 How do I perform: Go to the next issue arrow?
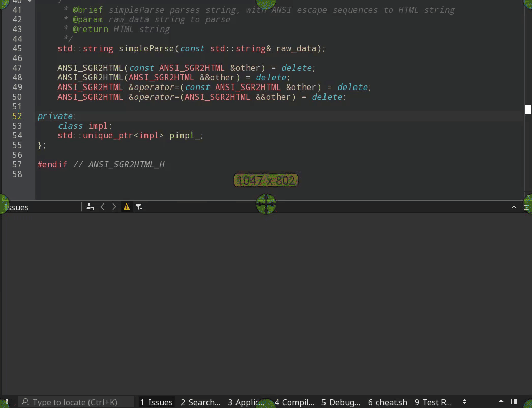pyautogui.click(x=114, y=207)
